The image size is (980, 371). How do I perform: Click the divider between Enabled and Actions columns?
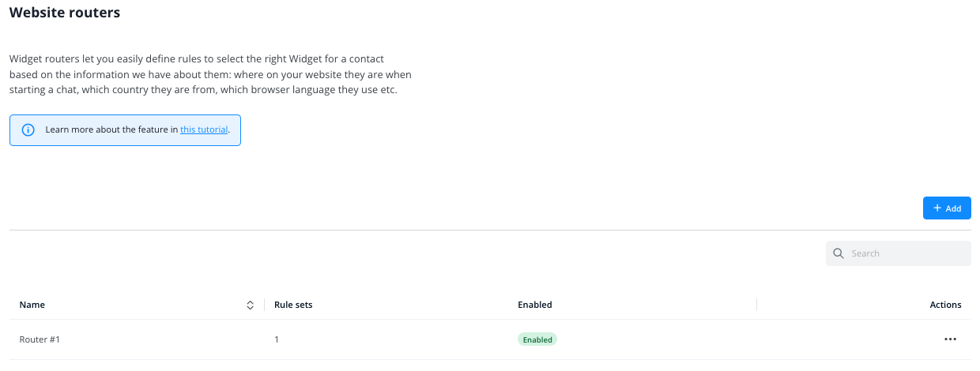pyautogui.click(x=757, y=305)
